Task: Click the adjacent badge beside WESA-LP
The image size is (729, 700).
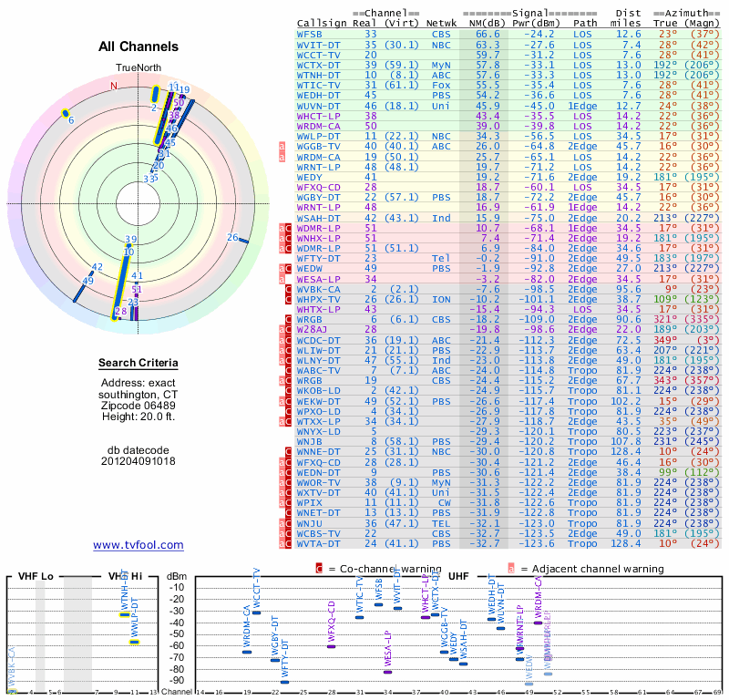Action: (x=282, y=280)
